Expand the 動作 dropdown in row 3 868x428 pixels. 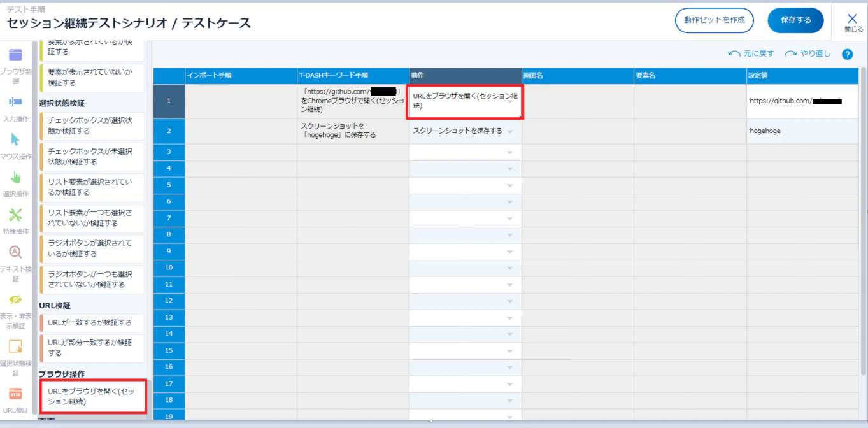510,152
